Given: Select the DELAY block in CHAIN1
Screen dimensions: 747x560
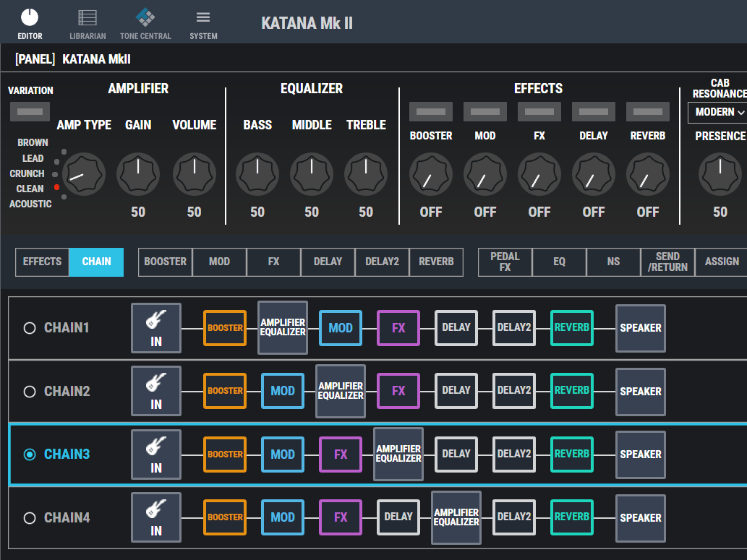Looking at the screenshot, I should (x=456, y=328).
